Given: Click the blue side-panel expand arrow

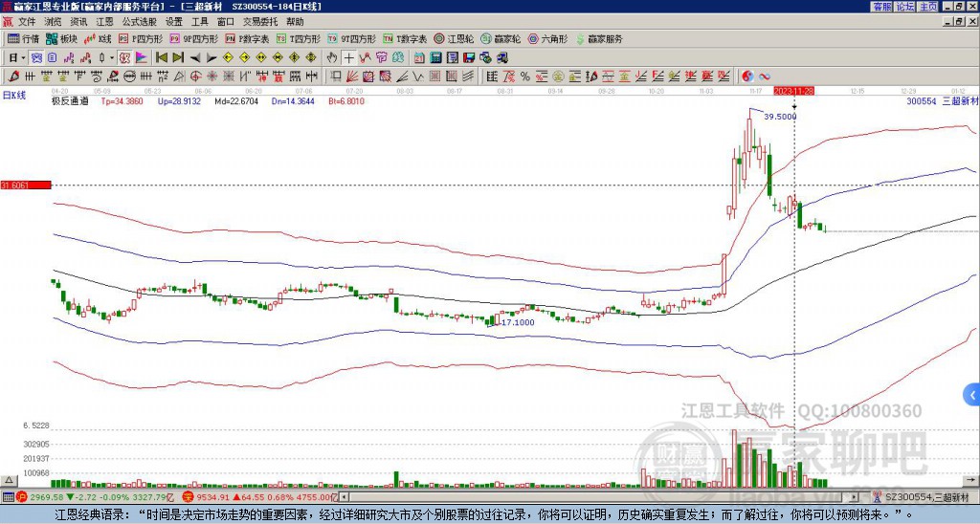Looking at the screenshot, I should tap(972, 395).
